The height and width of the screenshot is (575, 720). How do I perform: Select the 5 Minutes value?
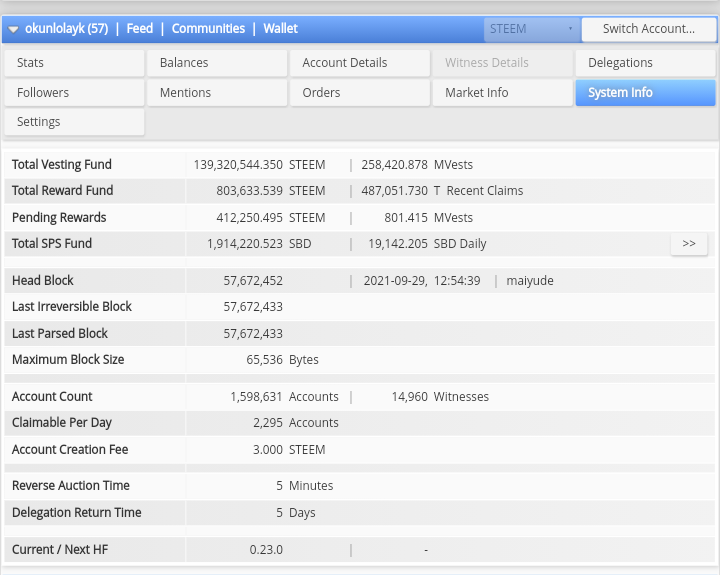click(304, 486)
